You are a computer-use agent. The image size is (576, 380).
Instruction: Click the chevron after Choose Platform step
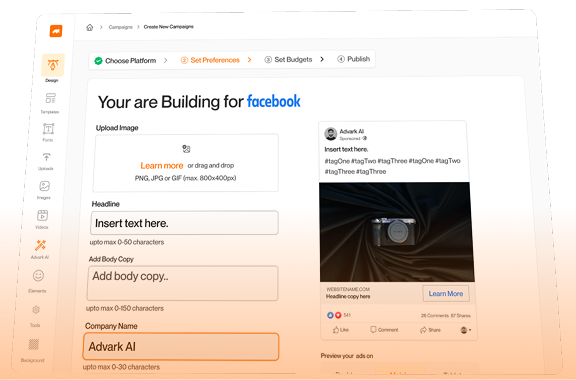tap(166, 60)
